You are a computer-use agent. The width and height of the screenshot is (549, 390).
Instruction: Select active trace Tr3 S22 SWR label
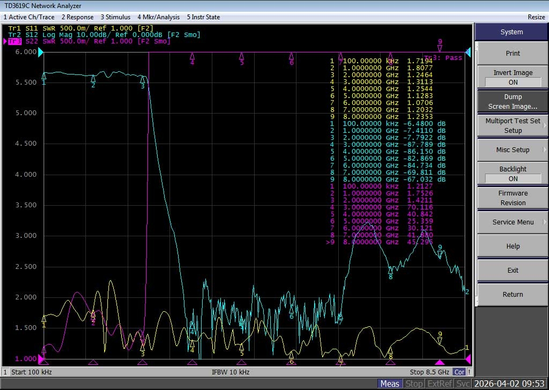pyautogui.click(x=89, y=41)
